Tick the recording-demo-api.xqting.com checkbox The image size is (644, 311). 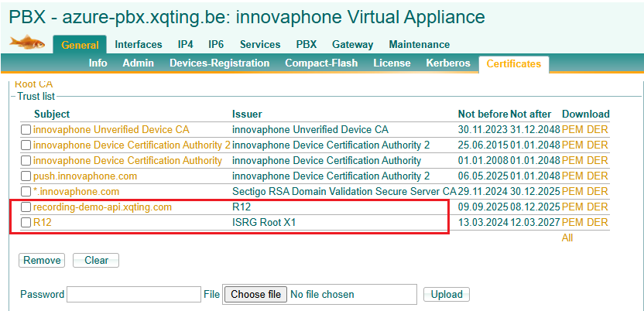pos(26,207)
